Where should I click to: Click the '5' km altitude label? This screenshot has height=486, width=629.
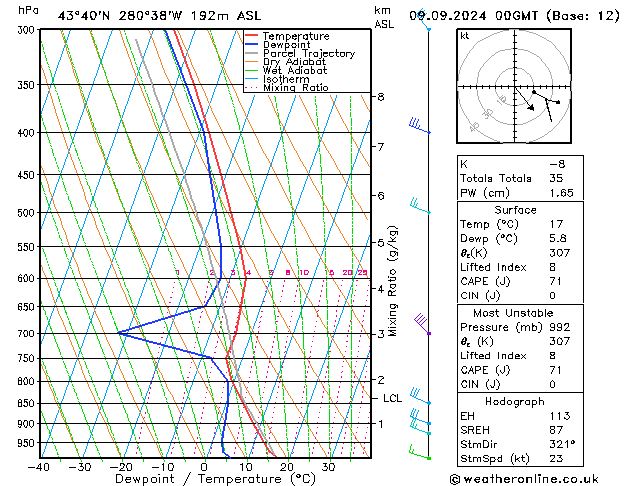tap(380, 243)
